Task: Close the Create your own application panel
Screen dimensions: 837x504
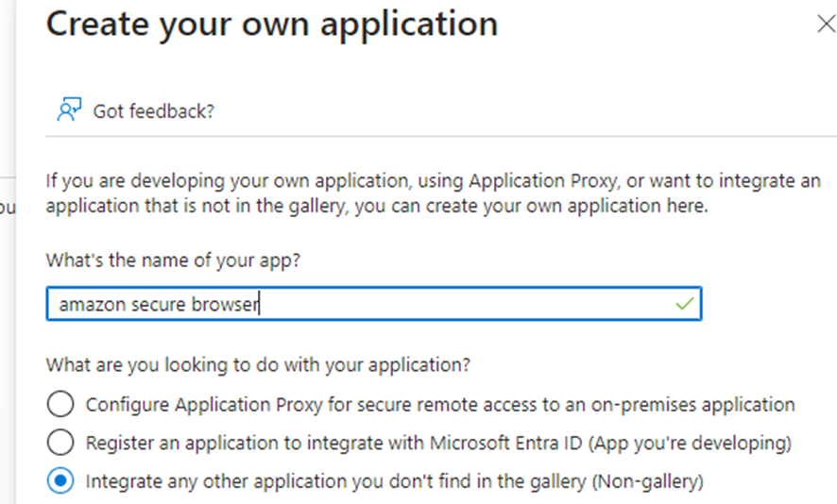Action: tap(827, 24)
